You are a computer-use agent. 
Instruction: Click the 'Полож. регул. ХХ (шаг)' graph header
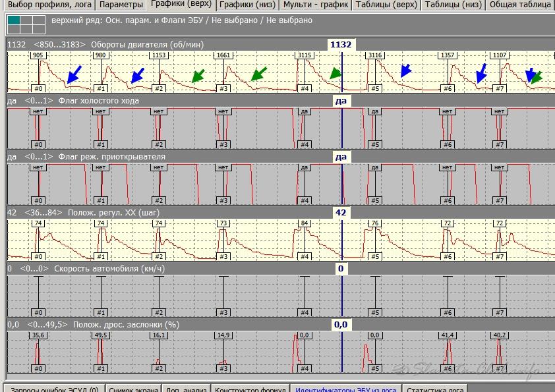[x=108, y=213]
